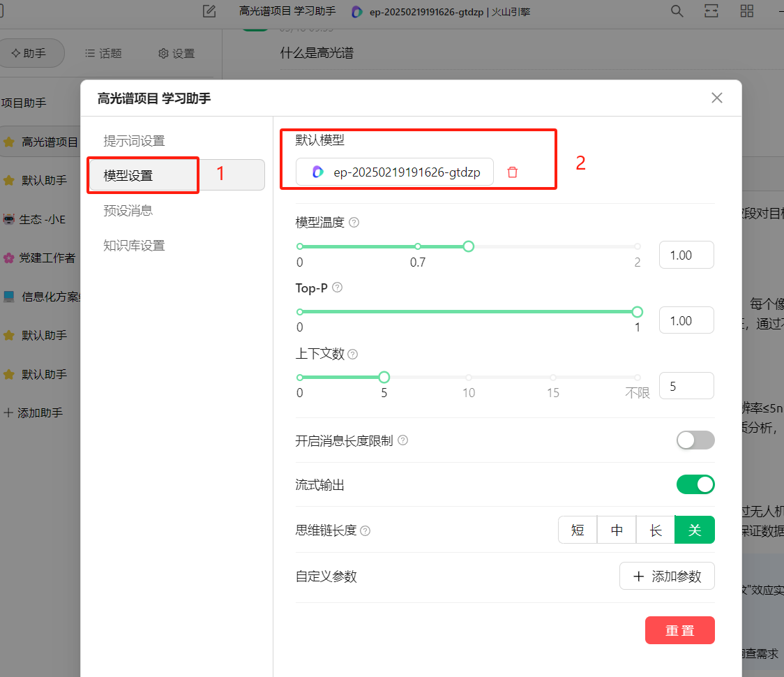This screenshot has height=677, width=784.
Task: Click the 模型温度 slider handle
Action: tap(469, 246)
